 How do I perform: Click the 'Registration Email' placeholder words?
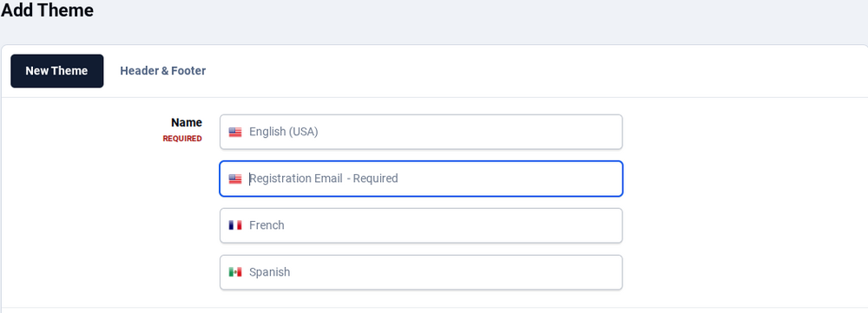click(296, 179)
